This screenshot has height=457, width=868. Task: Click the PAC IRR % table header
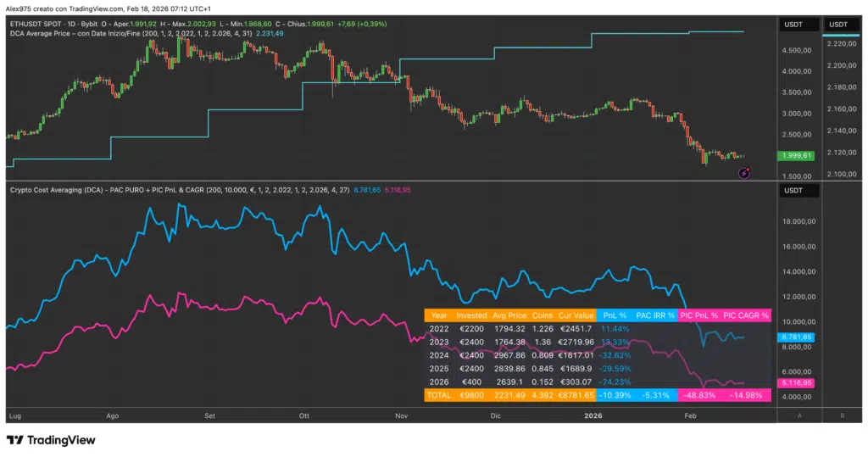coord(655,315)
